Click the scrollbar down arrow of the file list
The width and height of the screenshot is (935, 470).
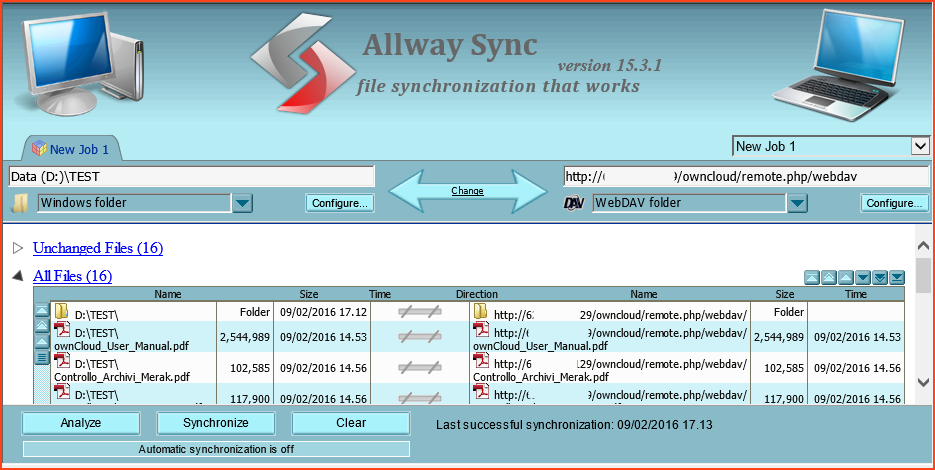922,382
